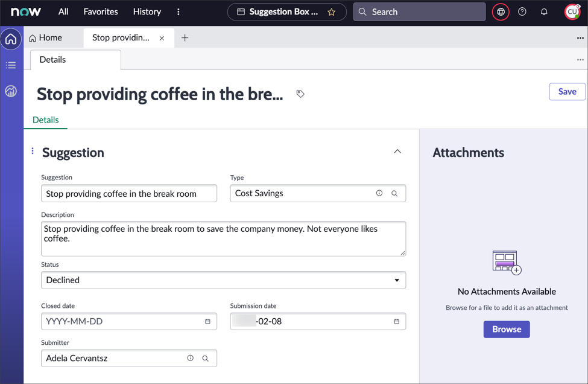Image resolution: width=588 pixels, height=384 pixels.
Task: Select the Home icon in the left sidebar
Action: pyautogui.click(x=11, y=39)
